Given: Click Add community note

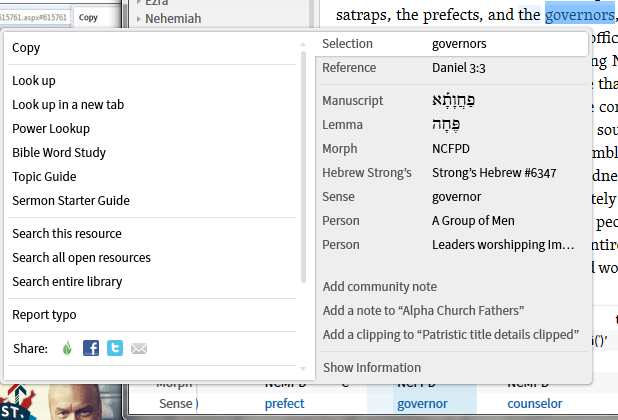Looking at the screenshot, I should 380,287.
